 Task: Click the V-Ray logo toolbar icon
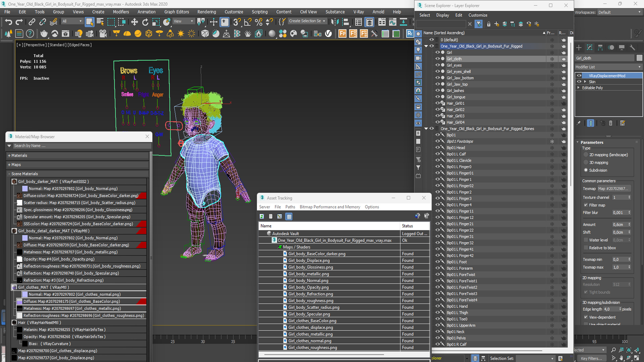click(328, 34)
